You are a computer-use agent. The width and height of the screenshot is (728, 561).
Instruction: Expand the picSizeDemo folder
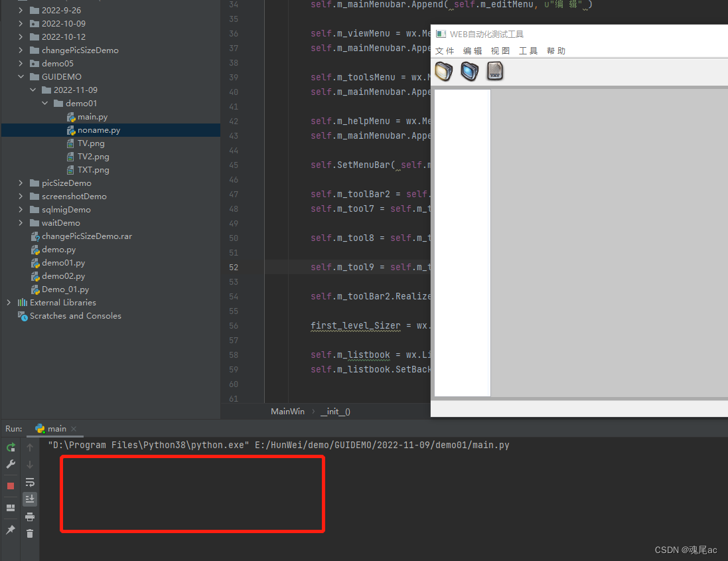coord(21,183)
